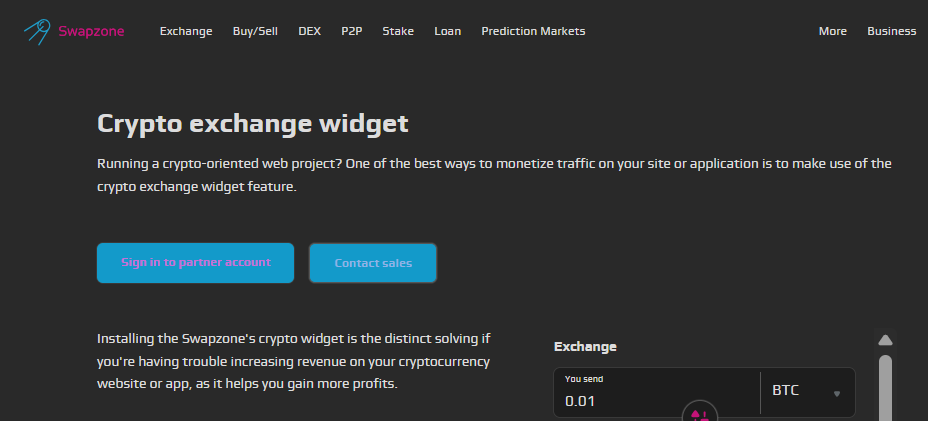Click the widget scrollbar up arrow
The image size is (928, 421).
885,340
